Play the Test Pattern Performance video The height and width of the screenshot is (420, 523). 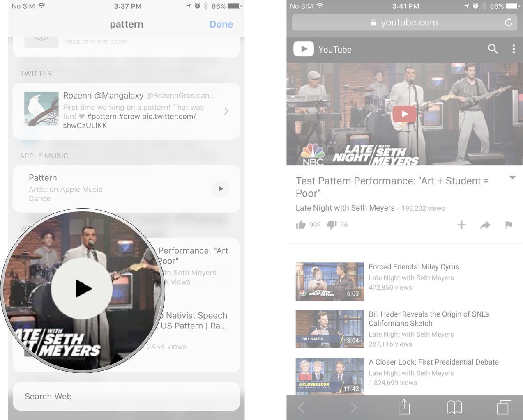404,114
